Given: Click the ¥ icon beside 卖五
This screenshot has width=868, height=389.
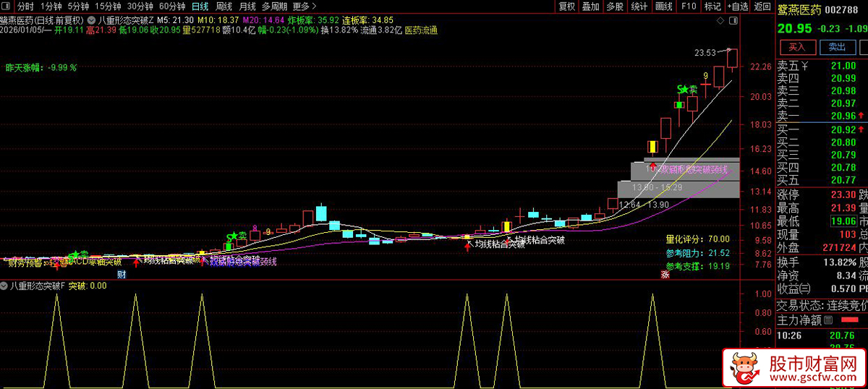Looking at the screenshot, I should click(x=804, y=66).
